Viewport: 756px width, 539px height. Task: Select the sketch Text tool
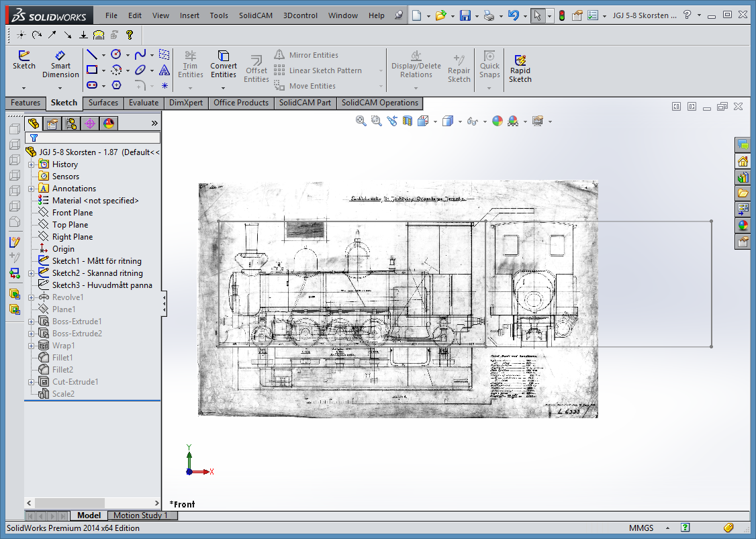[164, 70]
